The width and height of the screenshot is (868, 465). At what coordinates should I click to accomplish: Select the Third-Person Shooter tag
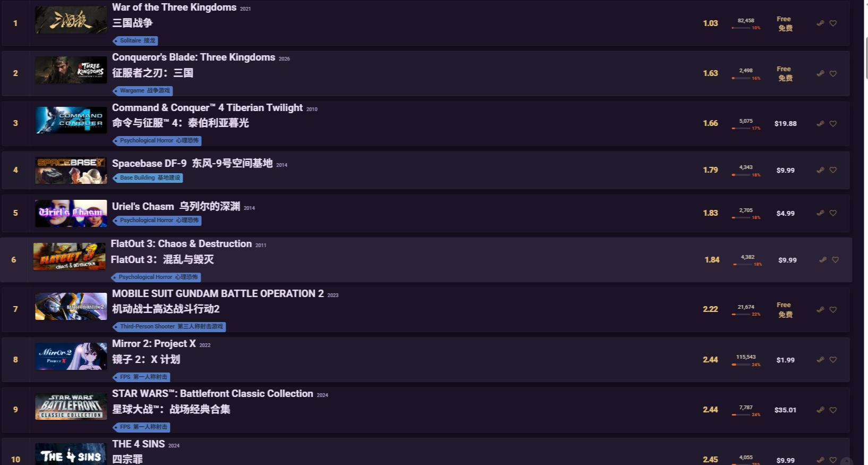169,327
